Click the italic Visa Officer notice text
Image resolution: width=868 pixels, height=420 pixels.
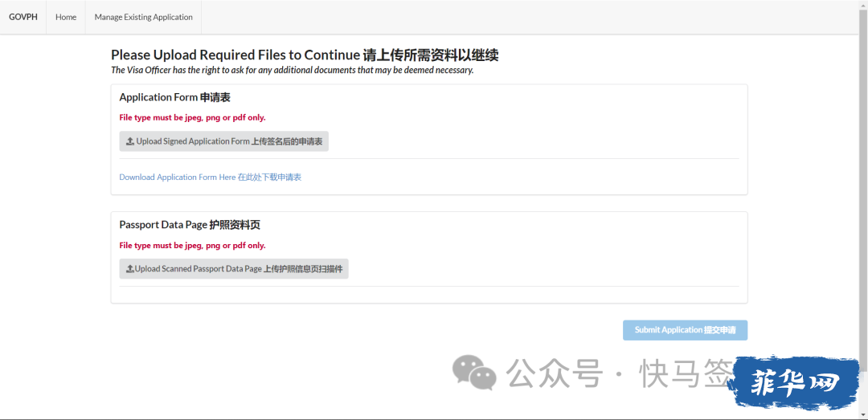(293, 71)
